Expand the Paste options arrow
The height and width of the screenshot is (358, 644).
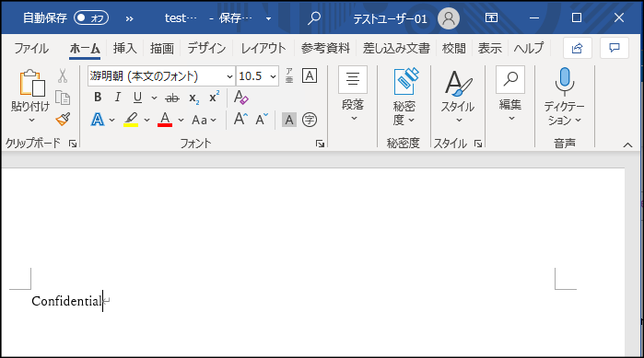coord(31,121)
